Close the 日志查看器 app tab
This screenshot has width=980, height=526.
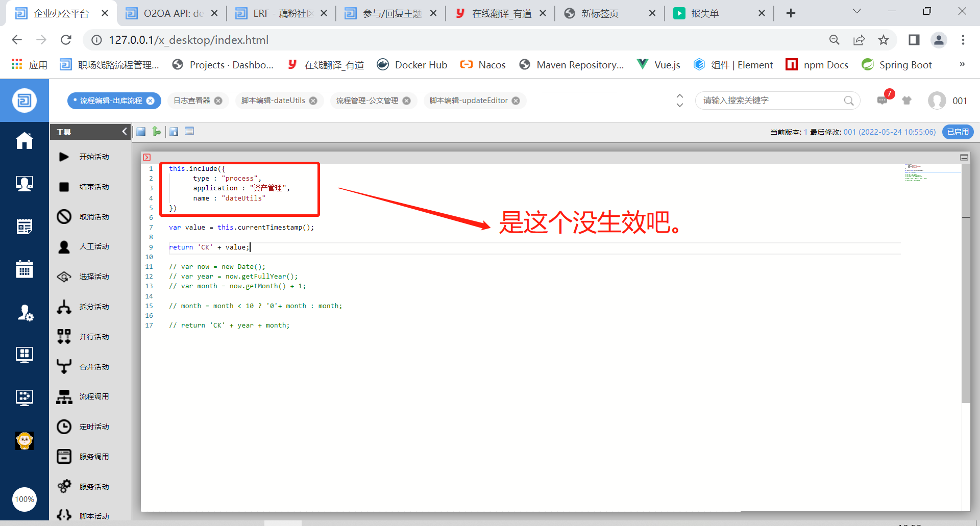point(218,101)
